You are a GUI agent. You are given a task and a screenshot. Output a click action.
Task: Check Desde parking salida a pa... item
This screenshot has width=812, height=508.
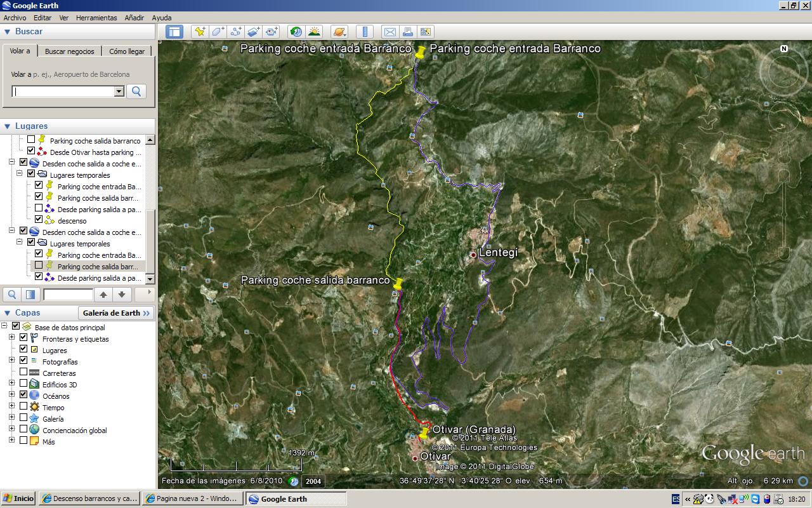38,208
